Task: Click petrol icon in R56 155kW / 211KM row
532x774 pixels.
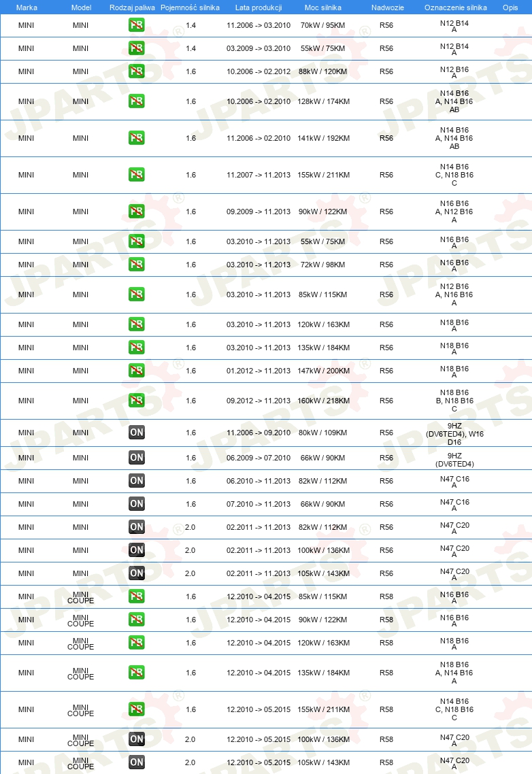Action: tap(136, 175)
